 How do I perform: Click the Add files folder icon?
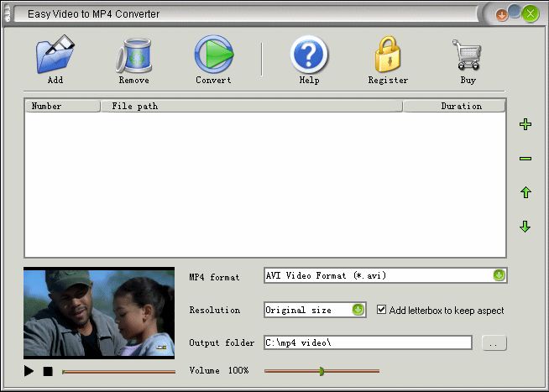55,55
